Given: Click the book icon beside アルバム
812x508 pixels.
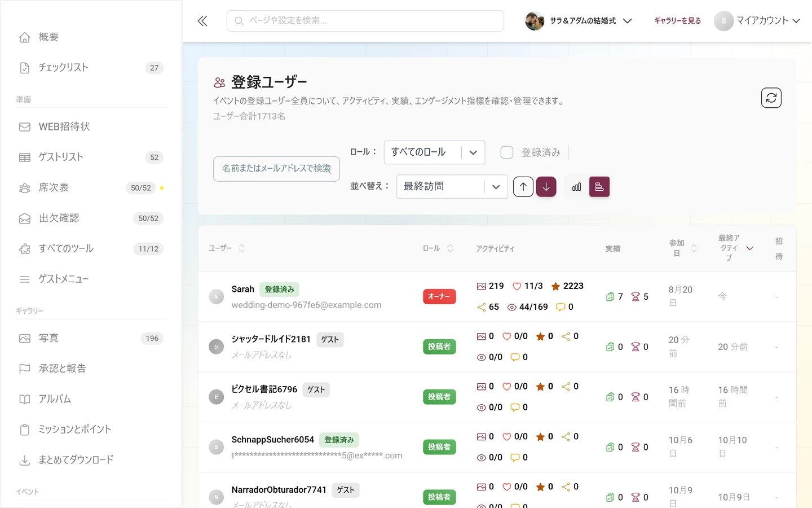Looking at the screenshot, I should [25, 400].
